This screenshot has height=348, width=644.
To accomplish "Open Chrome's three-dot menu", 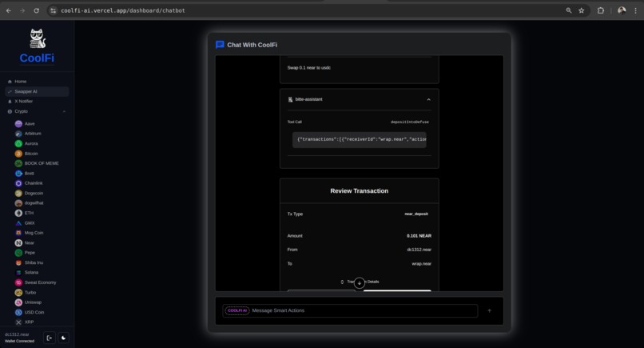I will (635, 10).
